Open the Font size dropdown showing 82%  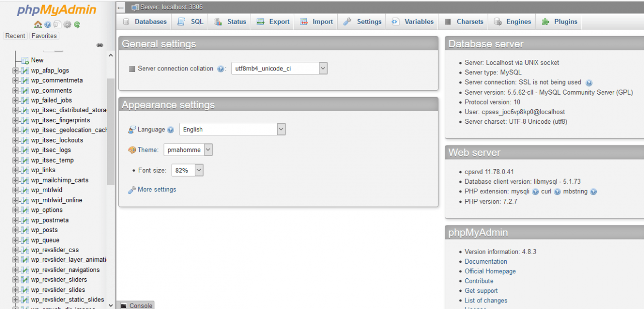188,171
